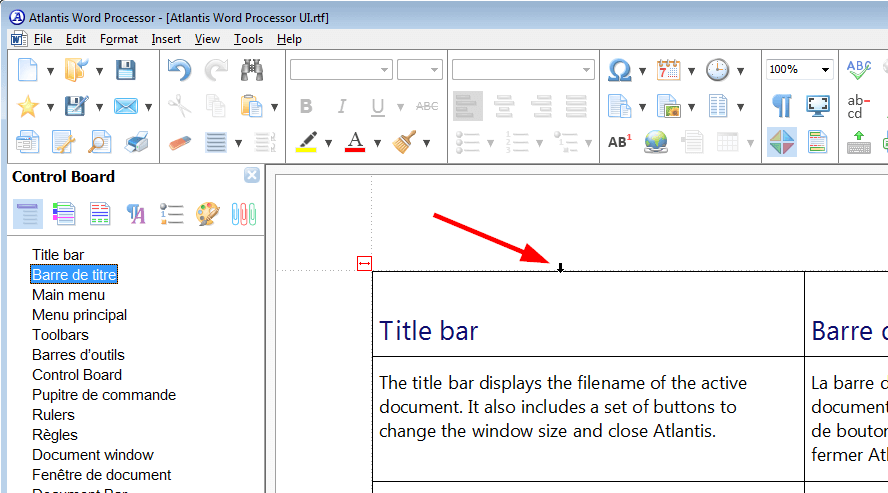Click the format brush icon
Viewport: 888px width, 493px height.
click(x=404, y=142)
